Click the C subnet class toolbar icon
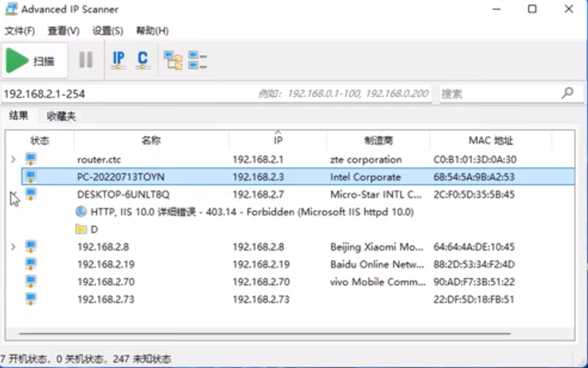588x368 pixels. pyautogui.click(x=143, y=60)
